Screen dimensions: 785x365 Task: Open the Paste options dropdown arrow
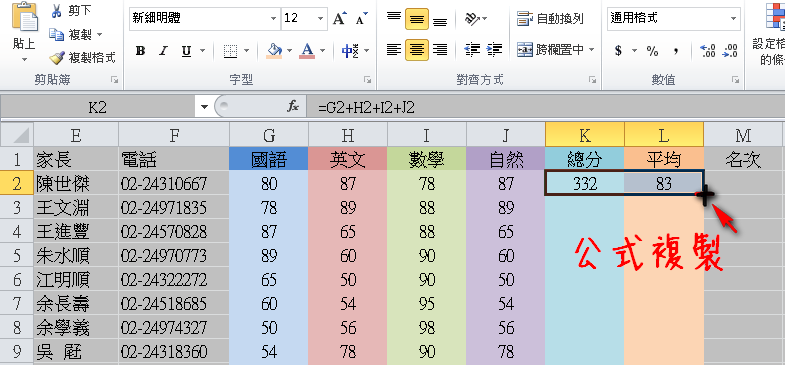pos(24,59)
